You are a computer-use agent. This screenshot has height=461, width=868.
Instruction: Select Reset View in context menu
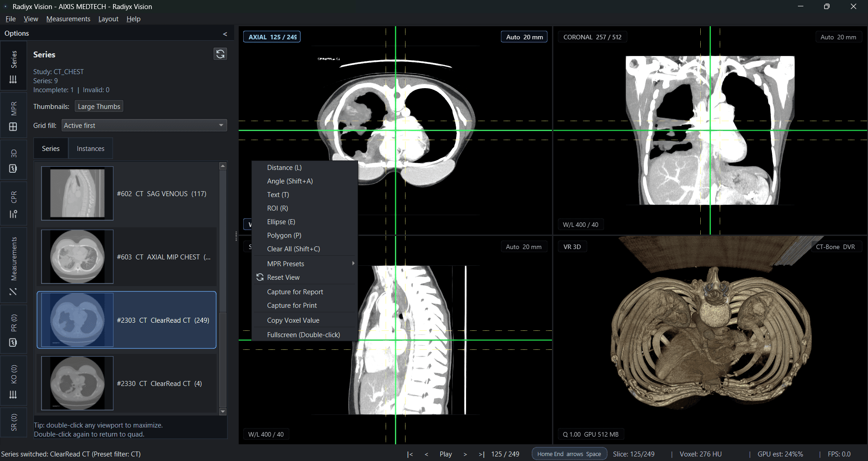tap(305, 278)
